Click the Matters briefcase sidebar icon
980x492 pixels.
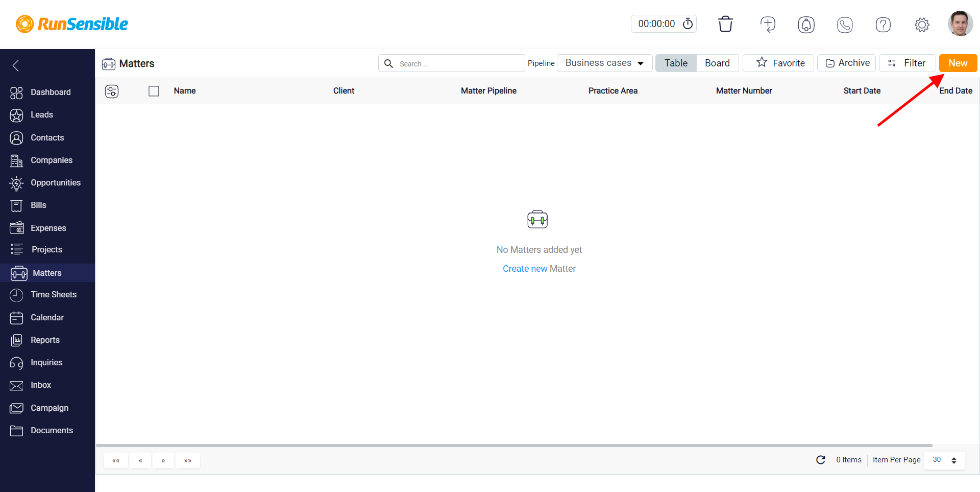click(x=19, y=273)
